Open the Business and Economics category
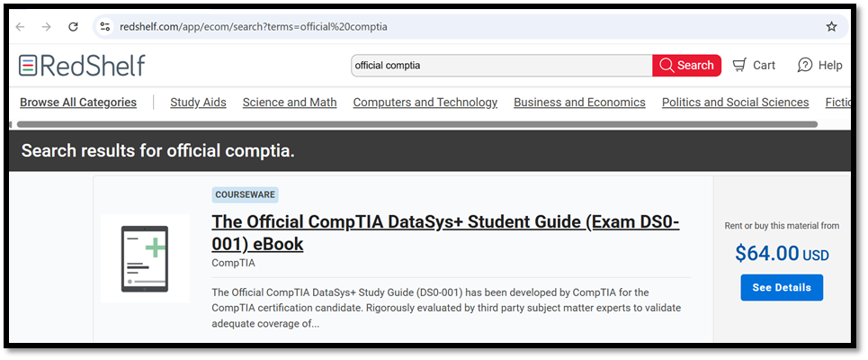868x360 pixels. 579,102
